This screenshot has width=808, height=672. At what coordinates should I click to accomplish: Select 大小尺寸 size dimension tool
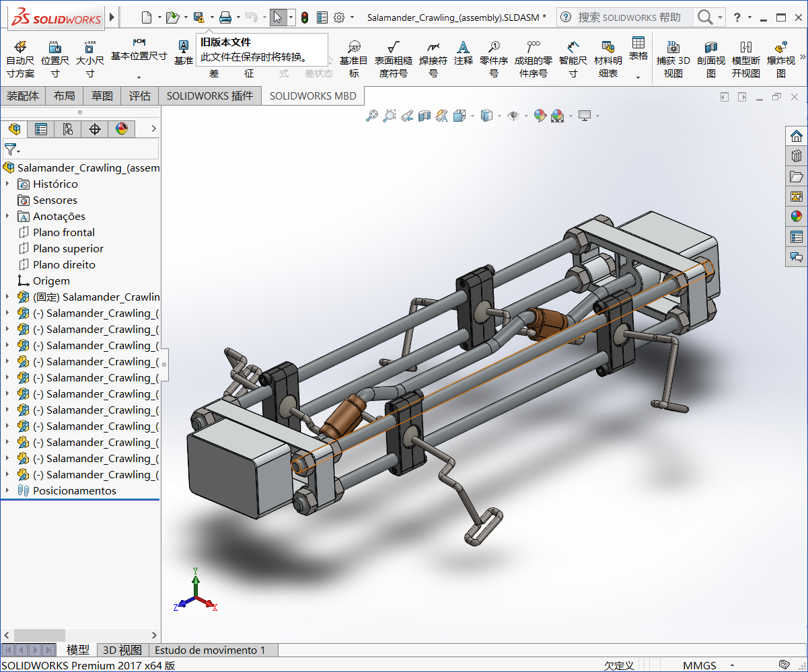(x=89, y=59)
